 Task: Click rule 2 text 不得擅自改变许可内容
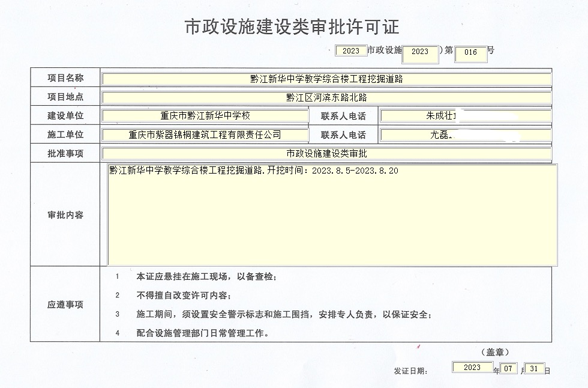[184, 296]
